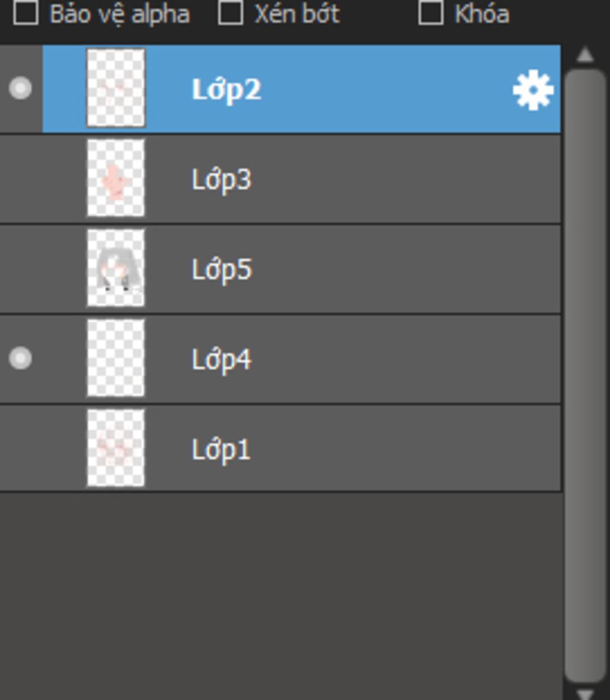The width and height of the screenshot is (610, 700).
Task: Select the Lớp3 layer name
Action: coord(222,179)
